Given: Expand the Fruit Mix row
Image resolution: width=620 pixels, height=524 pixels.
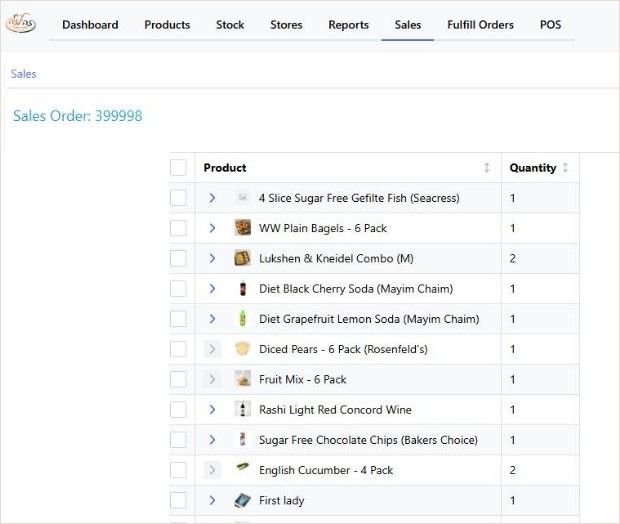Looking at the screenshot, I should [x=212, y=379].
